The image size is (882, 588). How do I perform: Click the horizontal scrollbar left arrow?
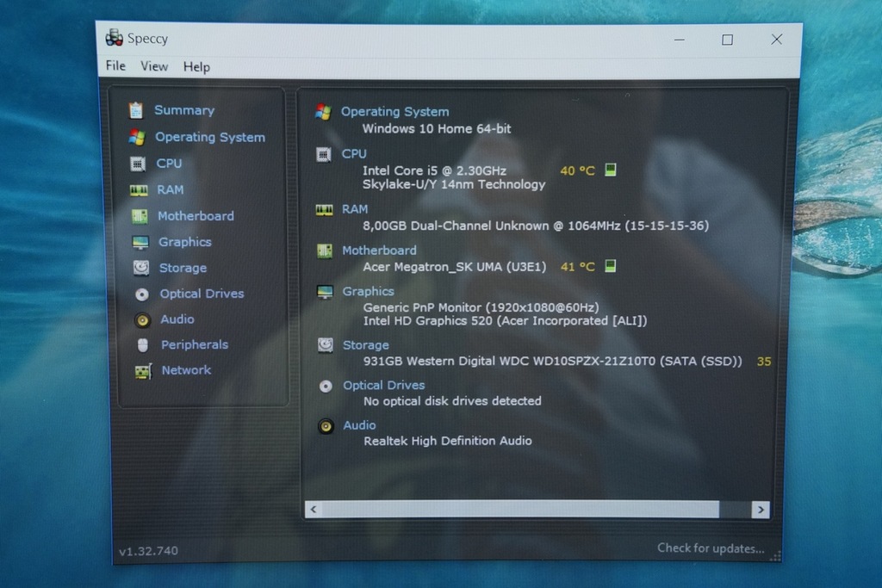[x=314, y=510]
